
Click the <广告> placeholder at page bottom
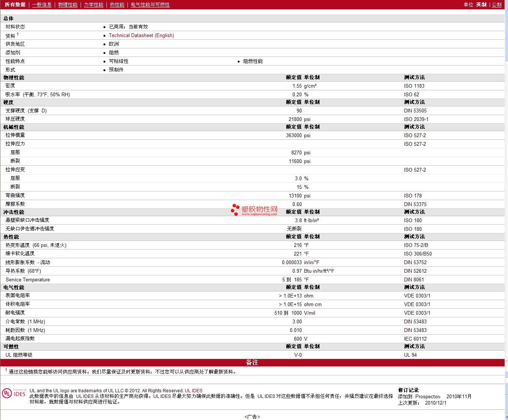(x=252, y=417)
